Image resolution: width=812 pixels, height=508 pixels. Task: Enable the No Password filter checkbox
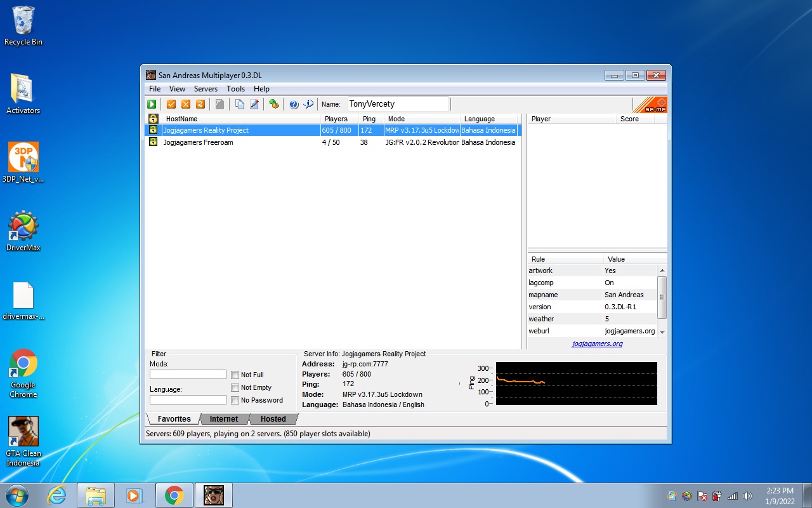235,400
